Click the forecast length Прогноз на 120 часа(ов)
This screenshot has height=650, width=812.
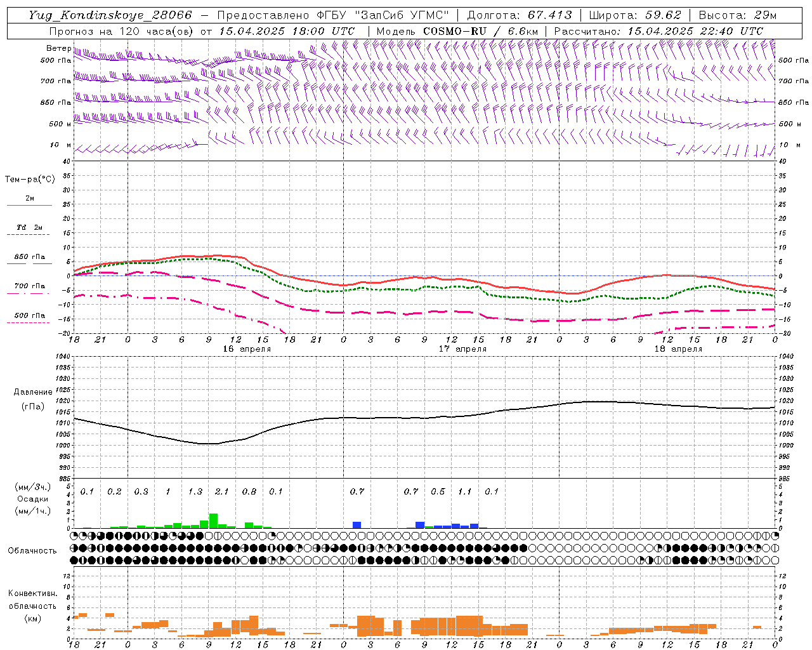tap(122, 31)
